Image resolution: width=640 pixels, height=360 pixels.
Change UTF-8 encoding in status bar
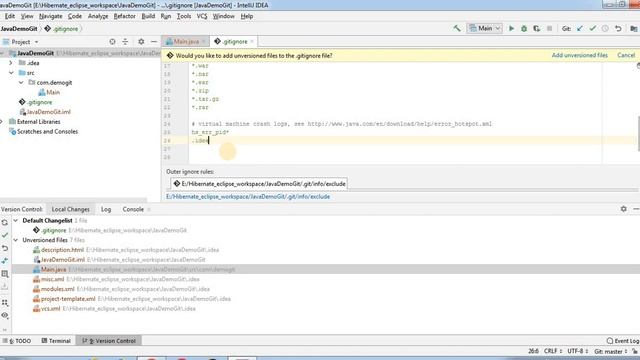578,351
